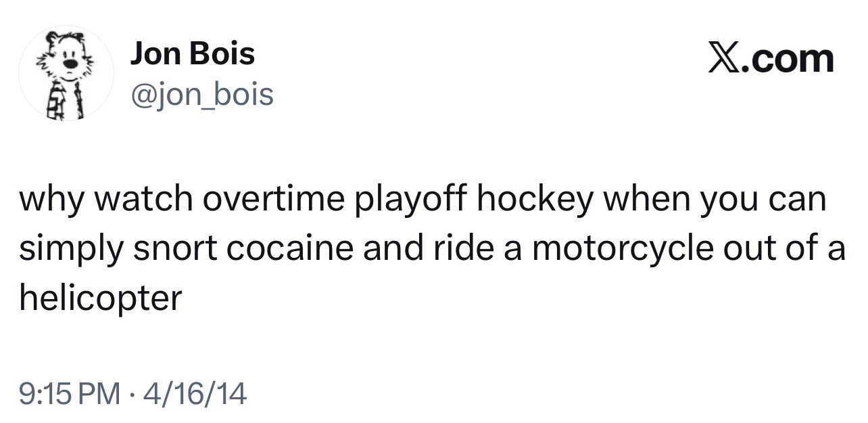Click the ".com" text beside the X logo
Screen dimensions: 868x423
pos(790,60)
